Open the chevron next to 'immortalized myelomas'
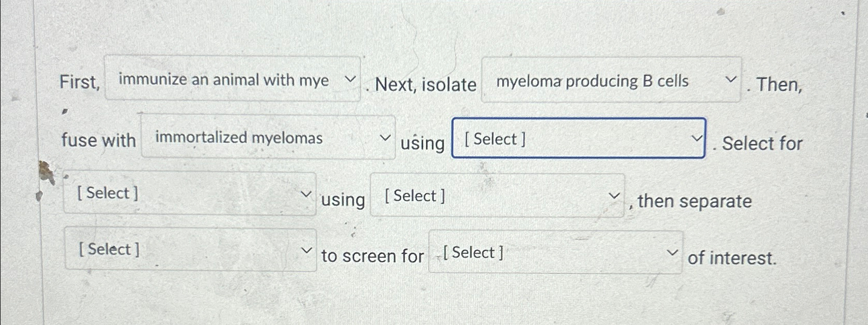Image resolution: width=868 pixels, height=325 pixels. coord(385,138)
